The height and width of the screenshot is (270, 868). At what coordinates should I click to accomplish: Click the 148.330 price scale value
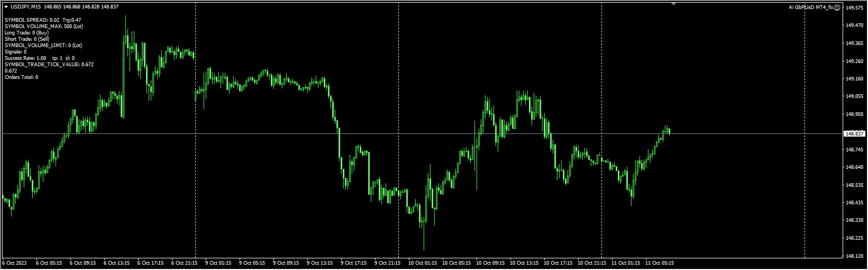click(854, 220)
